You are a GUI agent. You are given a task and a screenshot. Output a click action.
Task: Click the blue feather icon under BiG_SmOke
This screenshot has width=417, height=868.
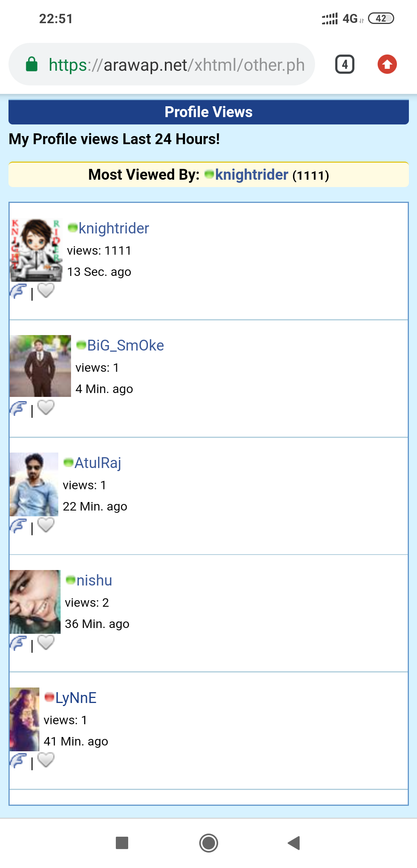pyautogui.click(x=18, y=409)
